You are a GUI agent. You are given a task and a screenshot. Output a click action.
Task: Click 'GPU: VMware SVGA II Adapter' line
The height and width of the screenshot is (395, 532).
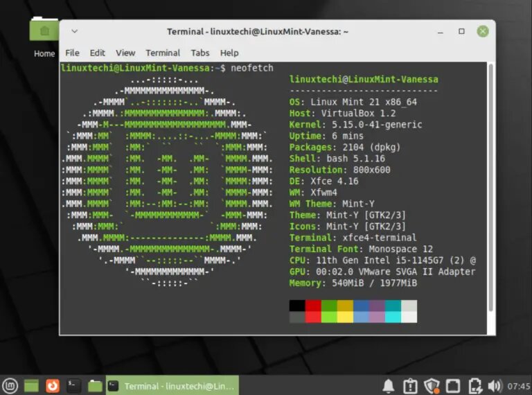point(382,272)
